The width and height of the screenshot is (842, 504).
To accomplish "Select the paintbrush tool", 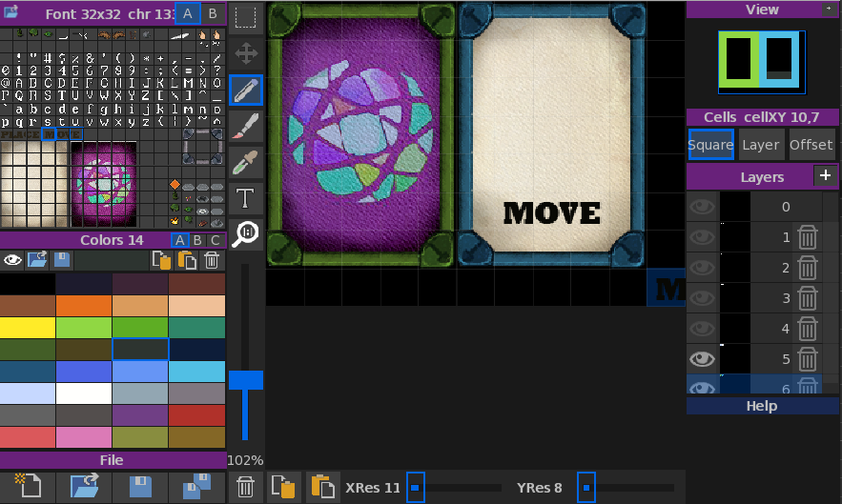I will pos(246,126).
